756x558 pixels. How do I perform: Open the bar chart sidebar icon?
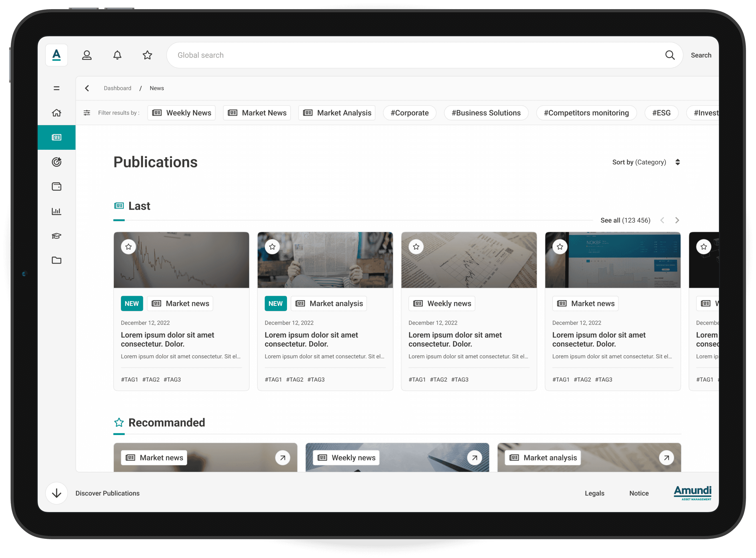tap(56, 211)
